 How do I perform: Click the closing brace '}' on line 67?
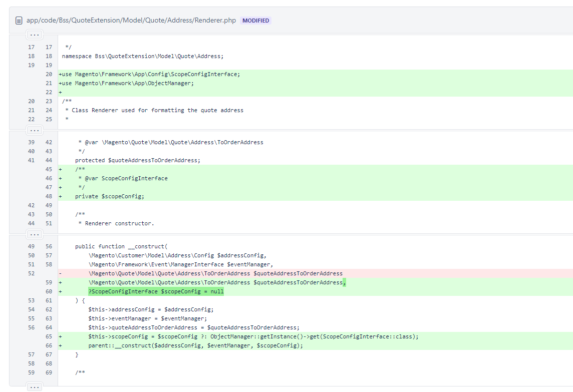tap(77, 354)
